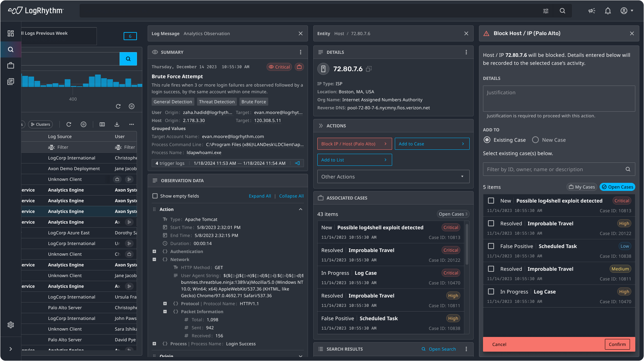Open the cases briefcase icon in sidebar
Screen dimensions: 644x361
pos(11,66)
